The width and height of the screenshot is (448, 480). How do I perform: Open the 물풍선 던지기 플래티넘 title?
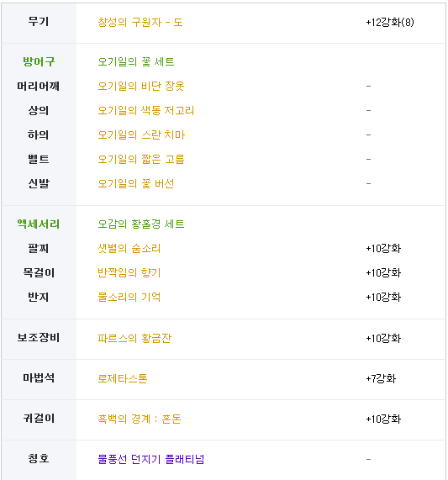click(x=150, y=459)
